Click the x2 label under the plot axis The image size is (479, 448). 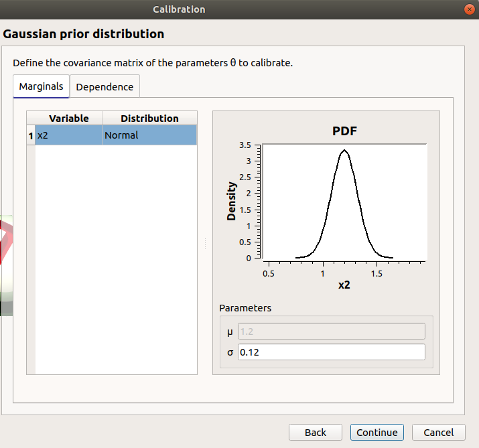(344, 285)
